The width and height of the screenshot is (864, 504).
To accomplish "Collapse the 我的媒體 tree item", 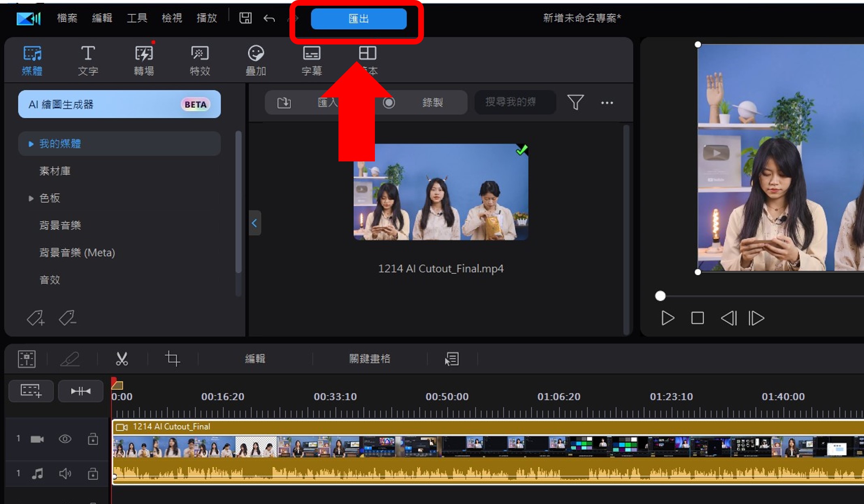I will [30, 144].
